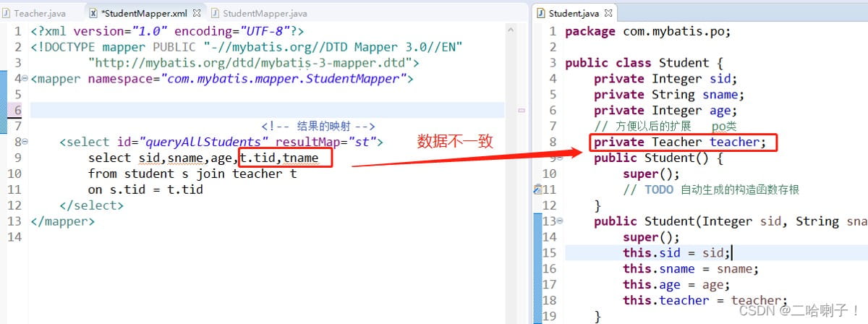868x324 pixels.
Task: Close the StudentMapper.xml tab with its X
Action: 197,13
